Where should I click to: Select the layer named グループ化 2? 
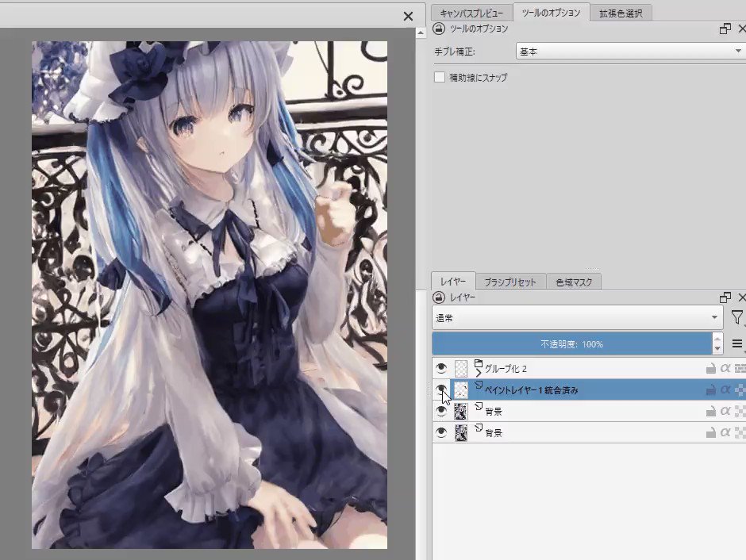pyautogui.click(x=506, y=369)
